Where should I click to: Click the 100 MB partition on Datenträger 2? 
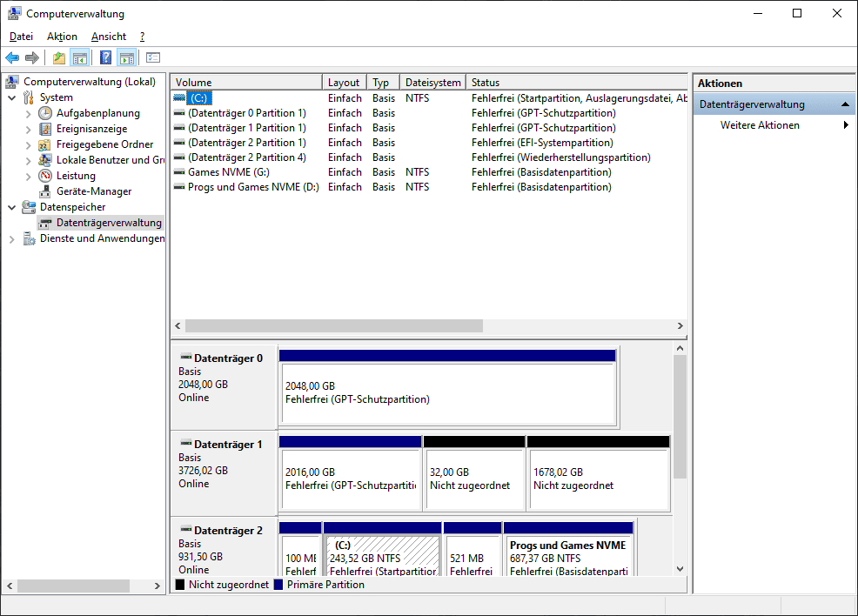pos(300,549)
